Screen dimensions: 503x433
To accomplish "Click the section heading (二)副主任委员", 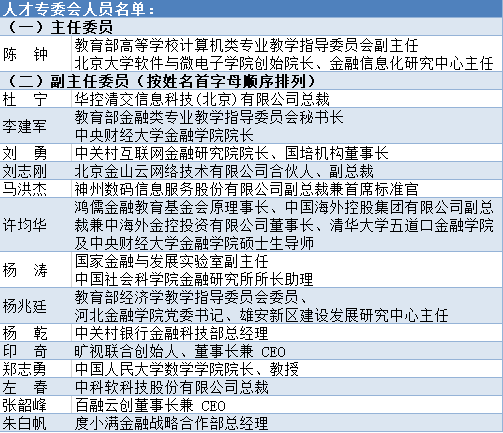I will pyautogui.click(x=251, y=80).
